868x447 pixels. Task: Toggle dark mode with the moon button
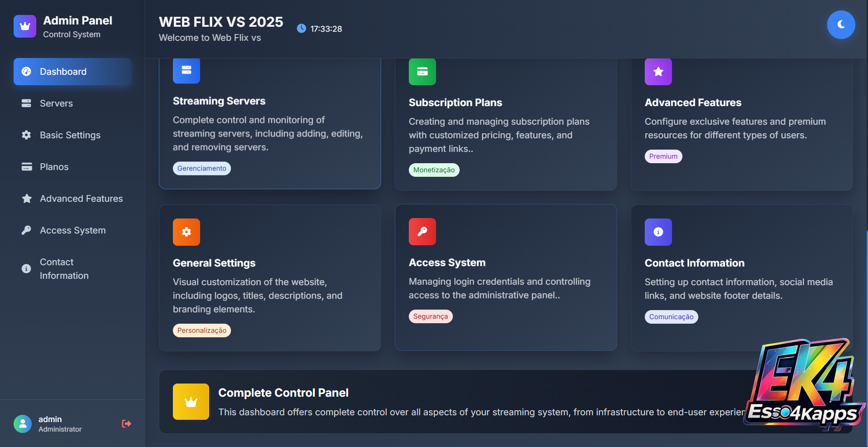841,24
